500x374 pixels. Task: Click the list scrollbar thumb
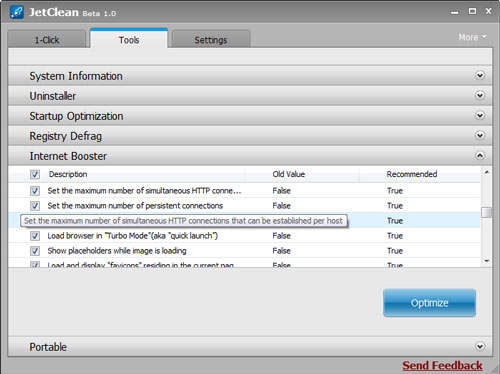click(487, 212)
